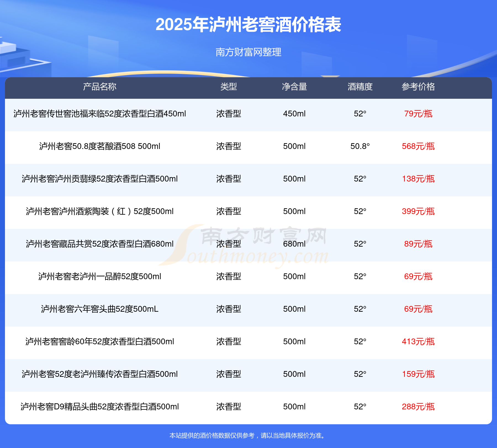Click product name 泸州贡翡绿52度浓香型白酒500ml
497x448 pixels.
tap(116, 179)
